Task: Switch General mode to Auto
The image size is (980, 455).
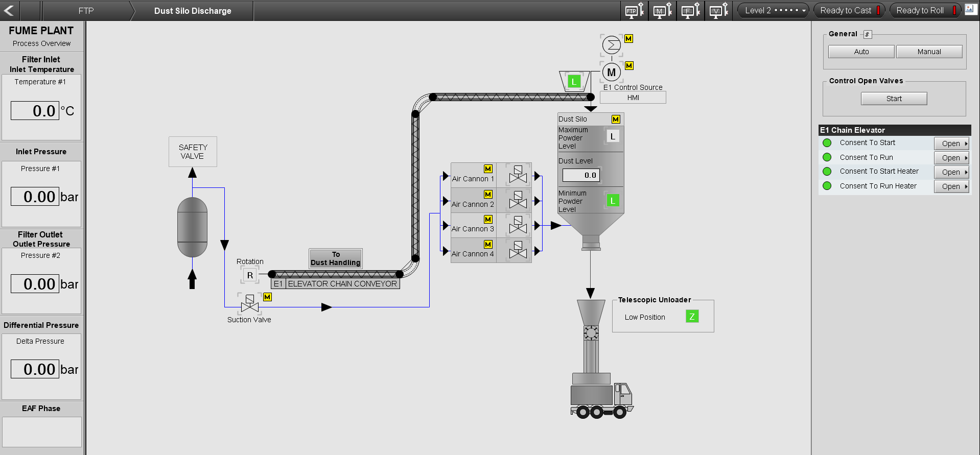Action: 861,52
